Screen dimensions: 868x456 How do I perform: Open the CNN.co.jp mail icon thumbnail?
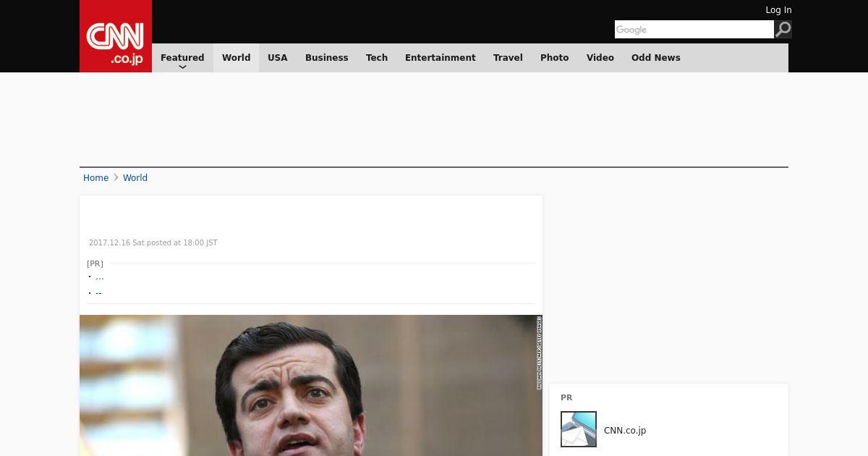coord(579,429)
